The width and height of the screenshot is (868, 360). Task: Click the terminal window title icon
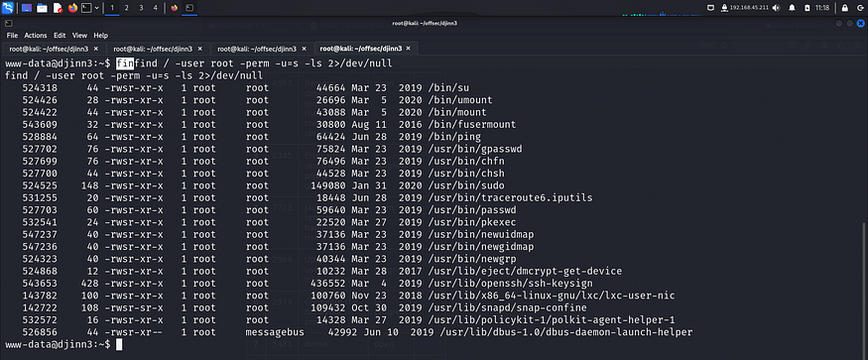(x=8, y=23)
